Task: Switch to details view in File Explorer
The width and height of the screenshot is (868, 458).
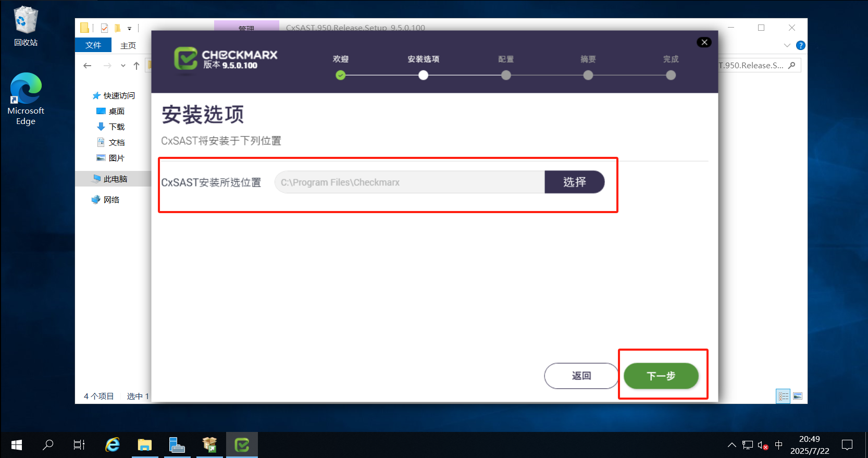Action: click(x=783, y=397)
